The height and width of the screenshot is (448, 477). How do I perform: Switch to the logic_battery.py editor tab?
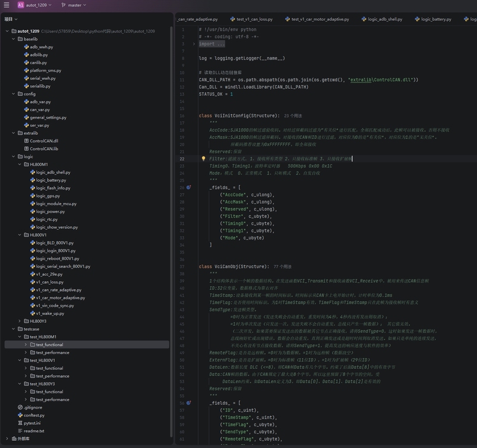click(436, 19)
